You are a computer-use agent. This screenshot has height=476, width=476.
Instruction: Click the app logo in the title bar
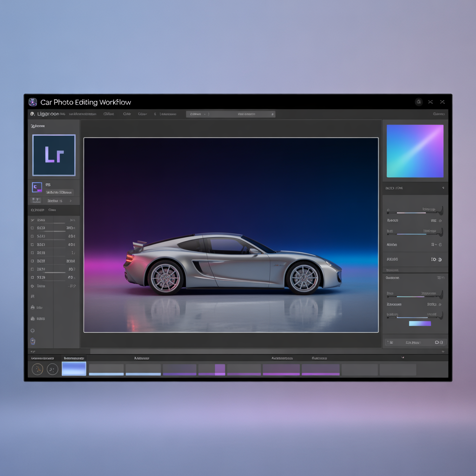click(33, 102)
